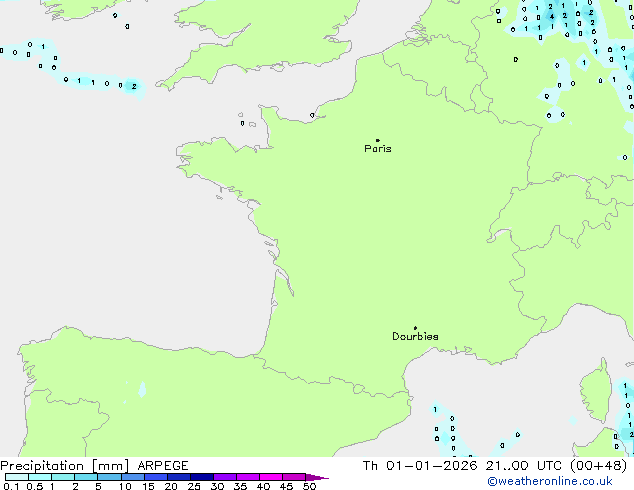Screen dimensions: 634x490
Task: Click the 0.1 legend scale label
Action: point(11,486)
